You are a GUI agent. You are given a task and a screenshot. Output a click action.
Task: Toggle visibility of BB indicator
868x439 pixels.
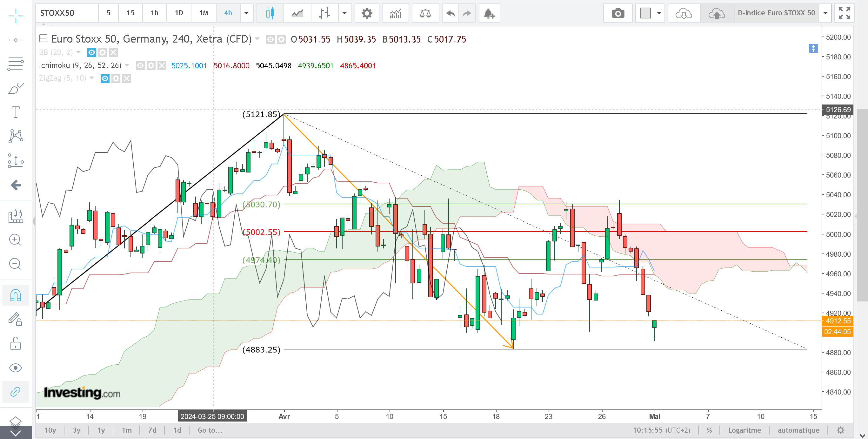coord(92,52)
